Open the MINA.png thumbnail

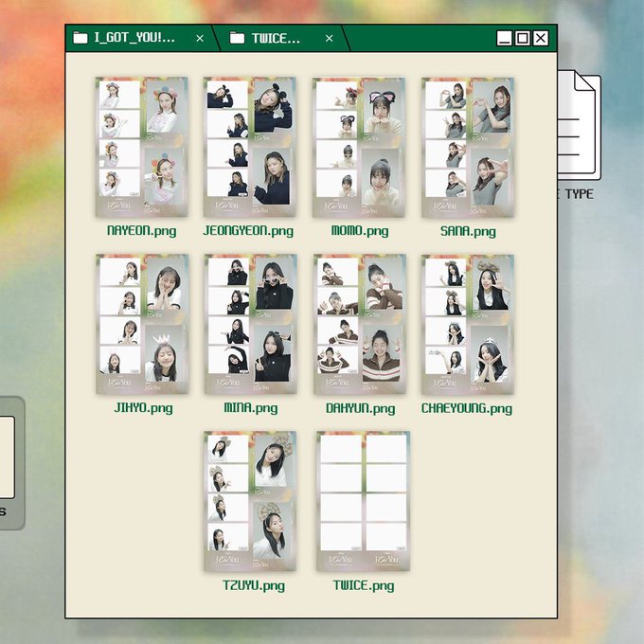pos(251,324)
